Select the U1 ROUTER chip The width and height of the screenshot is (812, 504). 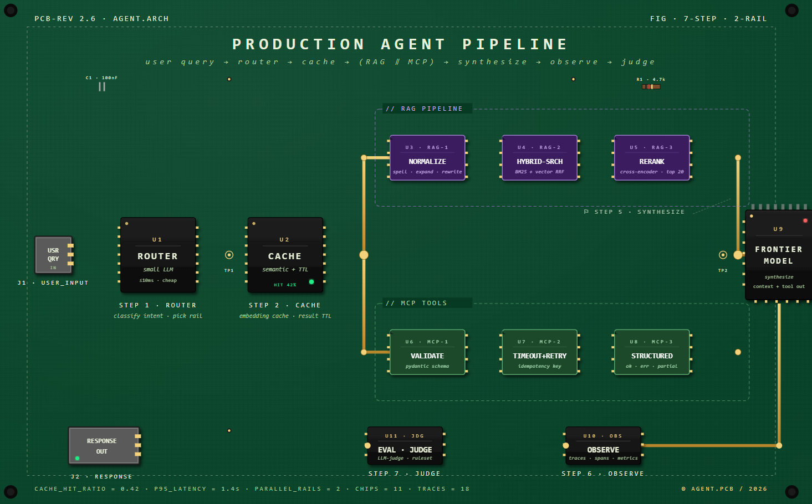(x=158, y=255)
